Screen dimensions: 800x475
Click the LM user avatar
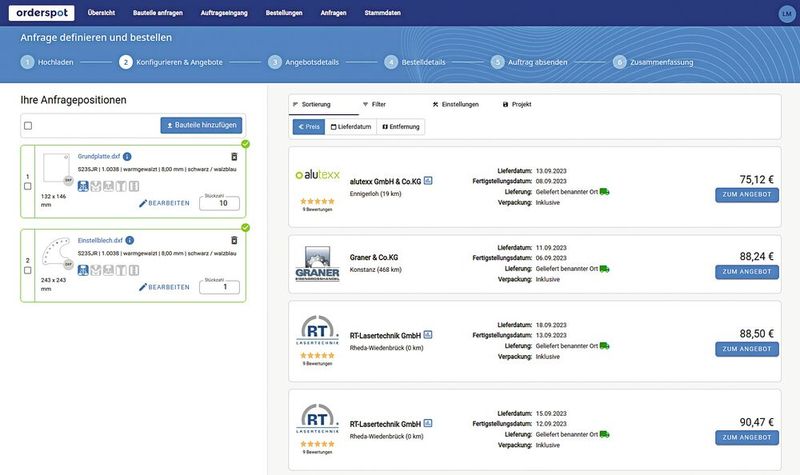(785, 13)
